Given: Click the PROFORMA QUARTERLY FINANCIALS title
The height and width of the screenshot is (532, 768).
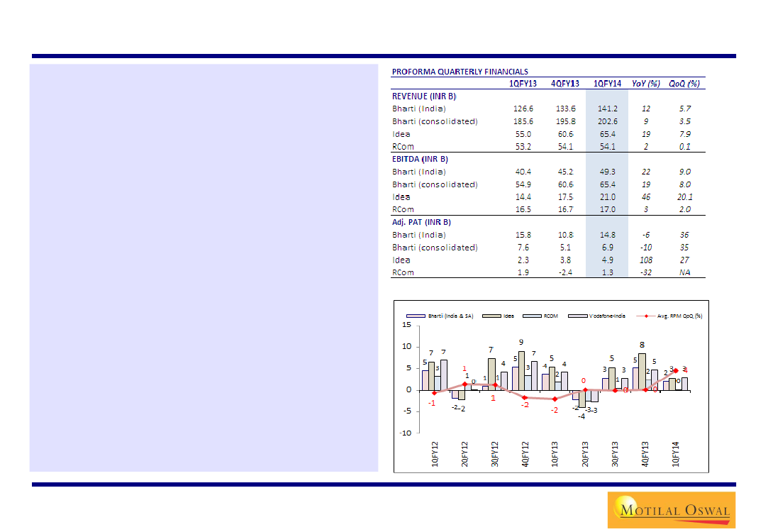Looking at the screenshot, I should click(460, 72).
